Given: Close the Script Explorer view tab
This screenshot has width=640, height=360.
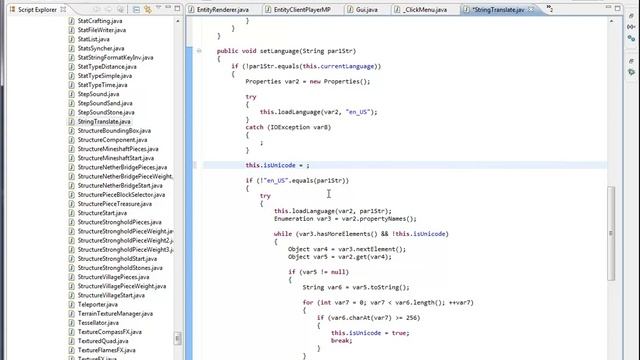Looking at the screenshot, I should [x=63, y=9].
